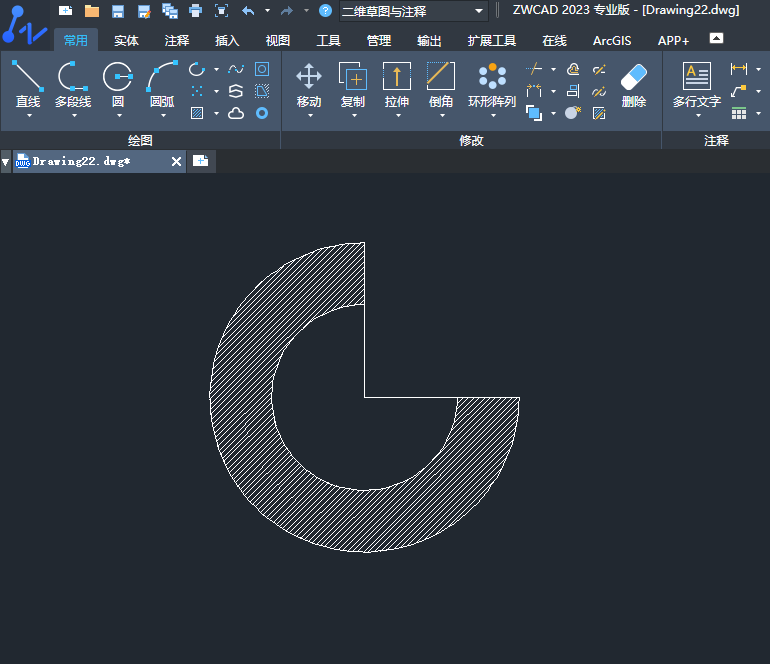Click the multileader arrow icon

pyautogui.click(x=739, y=91)
